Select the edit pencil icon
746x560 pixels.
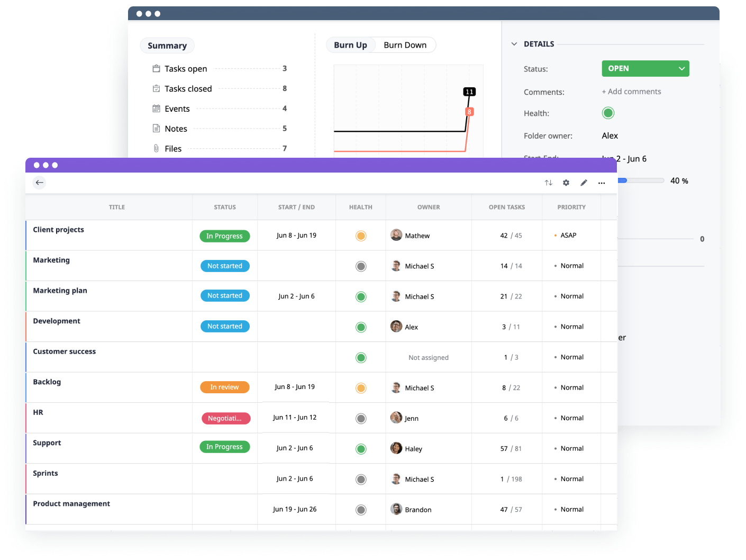click(x=584, y=182)
